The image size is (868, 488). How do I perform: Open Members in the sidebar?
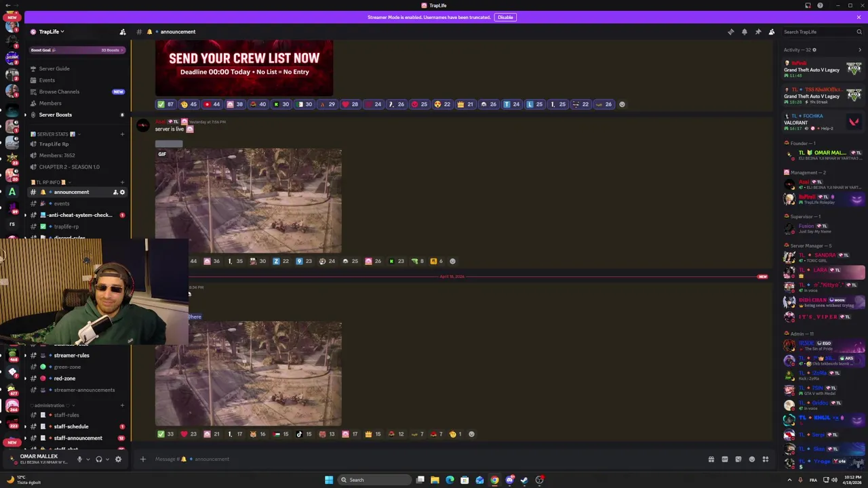pyautogui.click(x=50, y=103)
